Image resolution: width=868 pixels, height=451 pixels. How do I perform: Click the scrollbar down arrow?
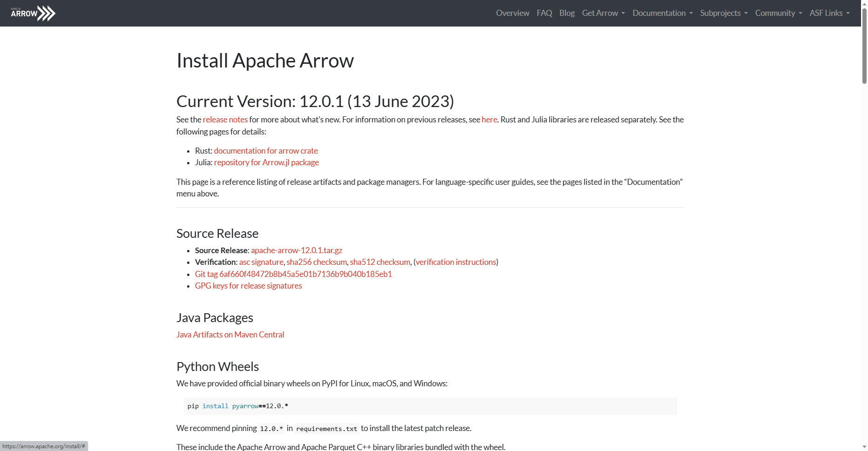tap(864, 447)
